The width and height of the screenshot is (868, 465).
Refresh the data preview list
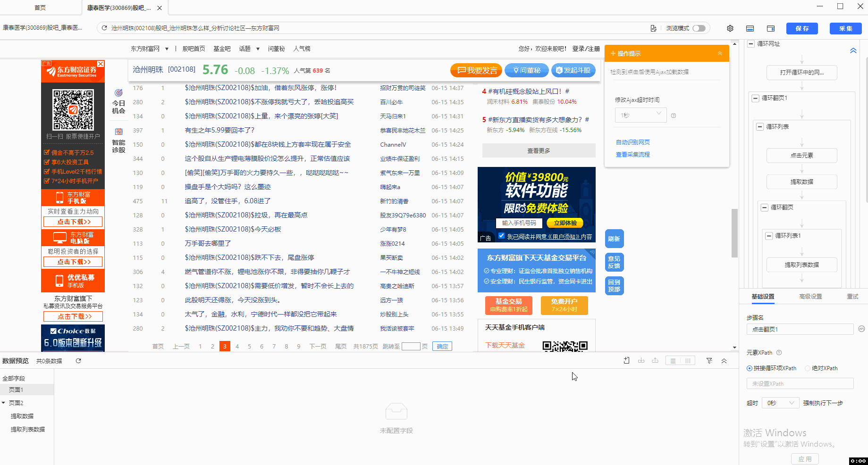78,361
